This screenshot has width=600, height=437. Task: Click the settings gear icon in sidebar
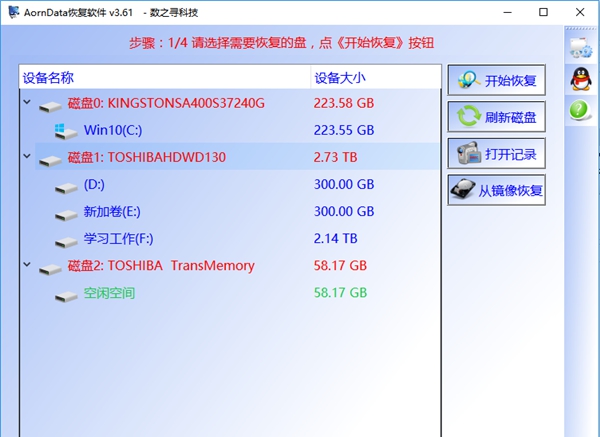(581, 47)
